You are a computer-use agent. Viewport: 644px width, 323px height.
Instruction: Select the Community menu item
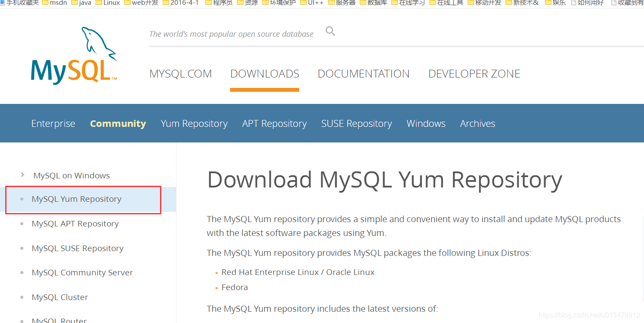tap(118, 123)
